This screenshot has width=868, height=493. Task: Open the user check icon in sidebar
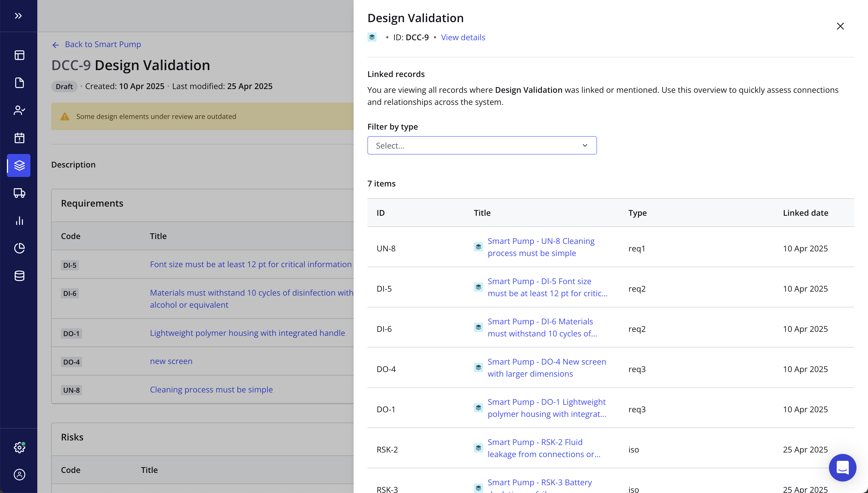(19, 110)
